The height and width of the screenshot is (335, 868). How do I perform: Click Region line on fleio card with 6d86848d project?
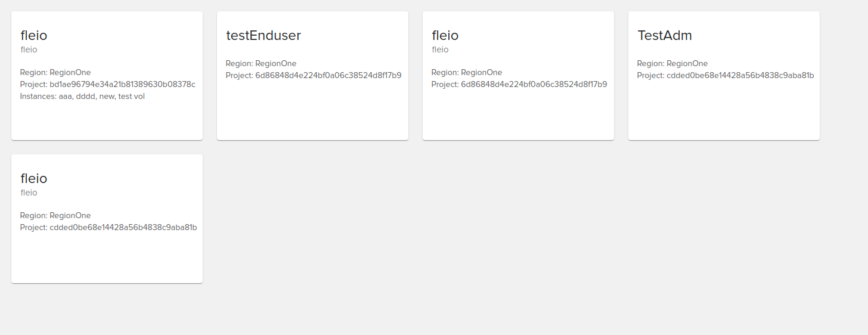click(467, 72)
